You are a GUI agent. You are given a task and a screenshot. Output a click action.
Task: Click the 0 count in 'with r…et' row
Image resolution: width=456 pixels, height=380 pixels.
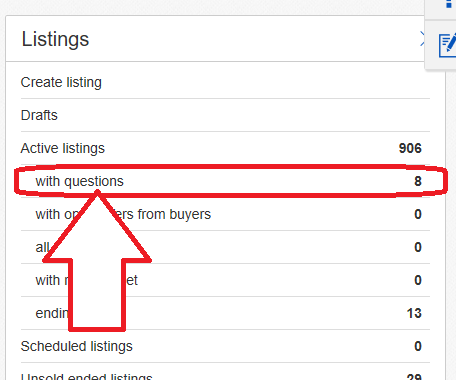[x=418, y=280]
